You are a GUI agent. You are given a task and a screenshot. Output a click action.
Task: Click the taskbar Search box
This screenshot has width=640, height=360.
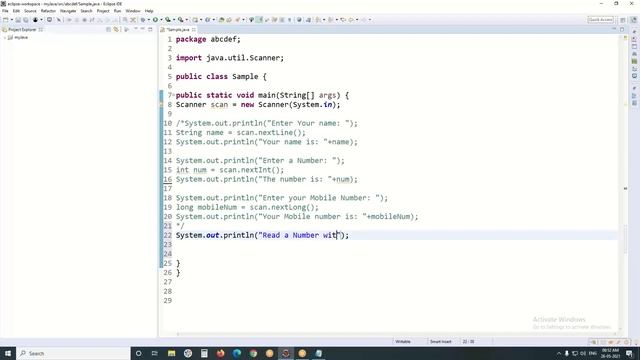[73, 353]
